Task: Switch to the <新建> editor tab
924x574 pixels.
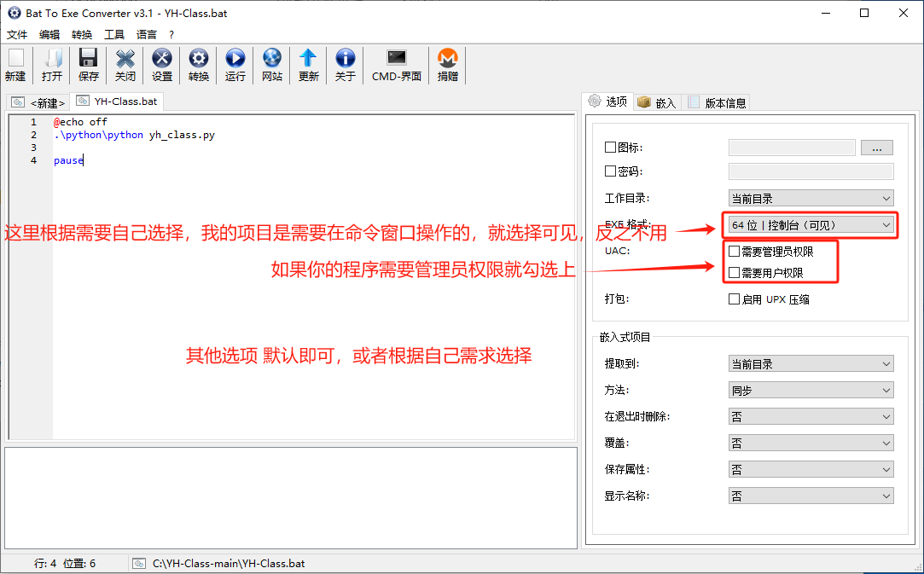Action: [x=39, y=102]
